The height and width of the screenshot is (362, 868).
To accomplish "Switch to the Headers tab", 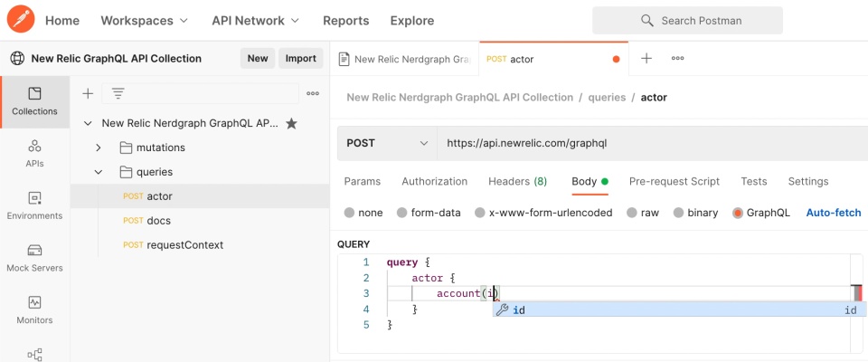I will pyautogui.click(x=517, y=181).
